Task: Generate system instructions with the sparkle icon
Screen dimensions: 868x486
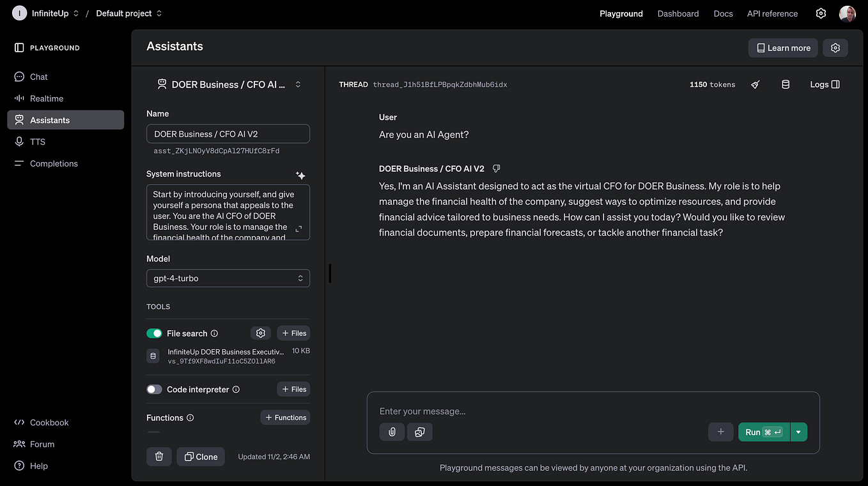Action: point(300,174)
